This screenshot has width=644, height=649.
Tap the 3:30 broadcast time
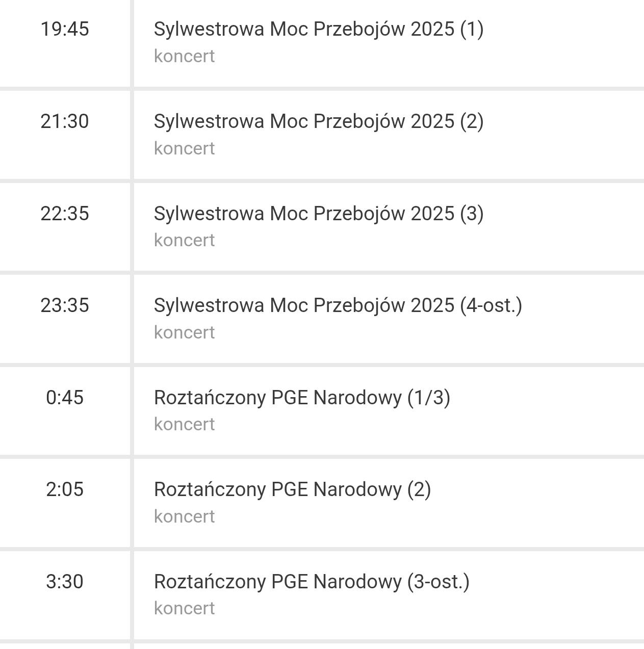[65, 582]
